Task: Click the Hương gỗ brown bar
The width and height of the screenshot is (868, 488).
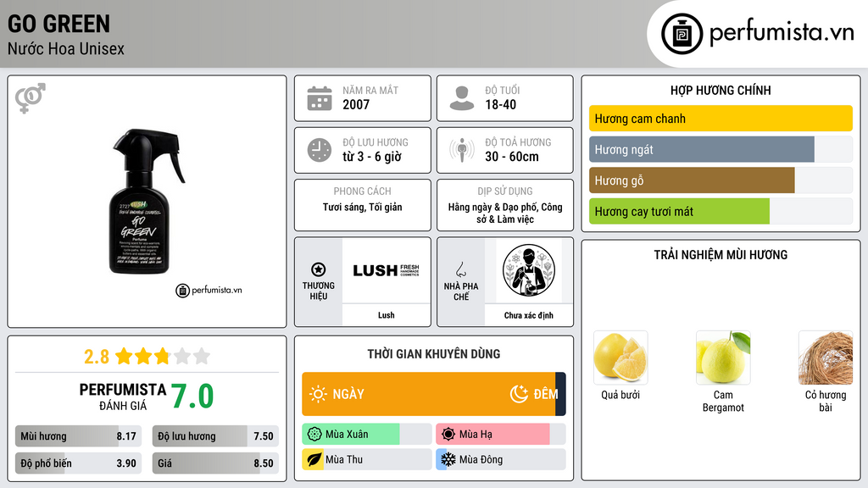Action: (x=692, y=180)
